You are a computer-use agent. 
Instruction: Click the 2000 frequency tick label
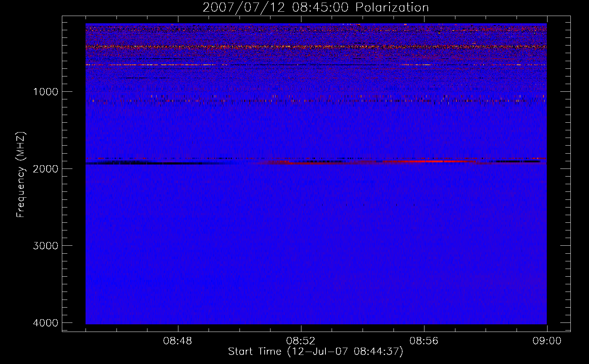(46, 169)
